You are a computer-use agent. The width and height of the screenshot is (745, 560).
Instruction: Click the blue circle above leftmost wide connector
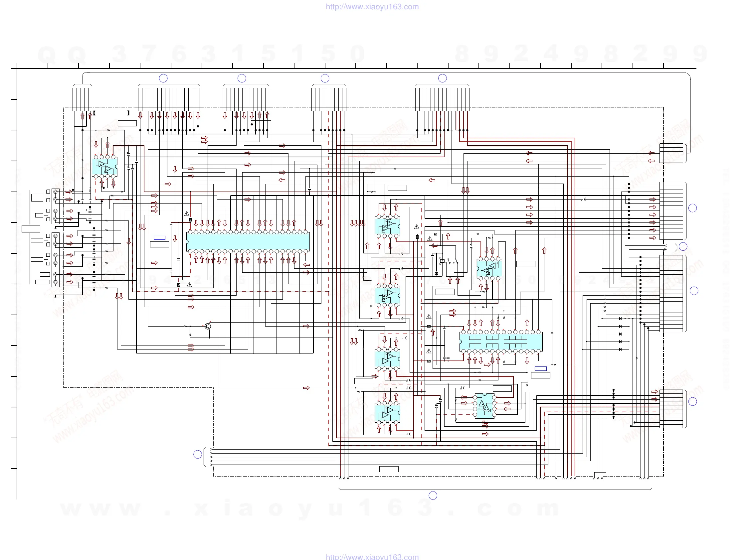(x=163, y=78)
